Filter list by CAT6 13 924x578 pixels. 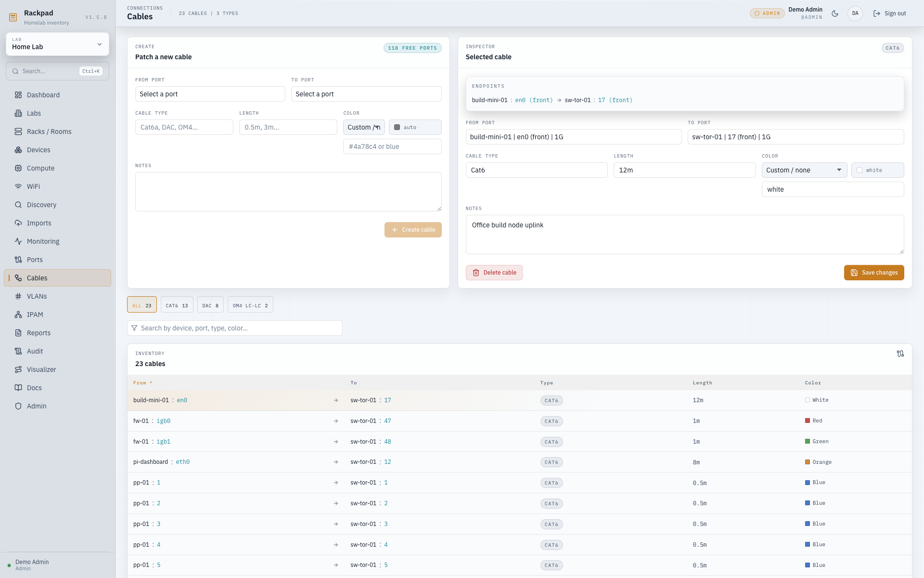tap(177, 305)
